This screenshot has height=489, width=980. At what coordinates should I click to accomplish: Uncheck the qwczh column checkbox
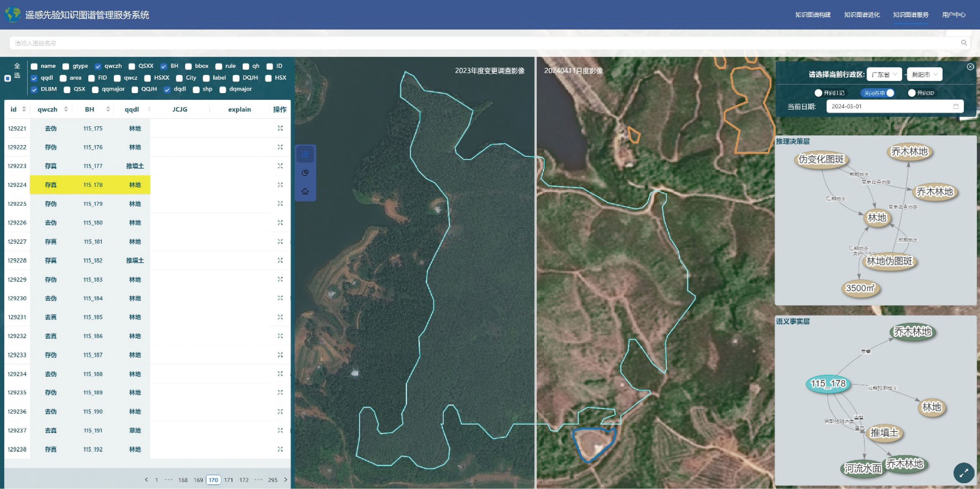pyautogui.click(x=98, y=67)
